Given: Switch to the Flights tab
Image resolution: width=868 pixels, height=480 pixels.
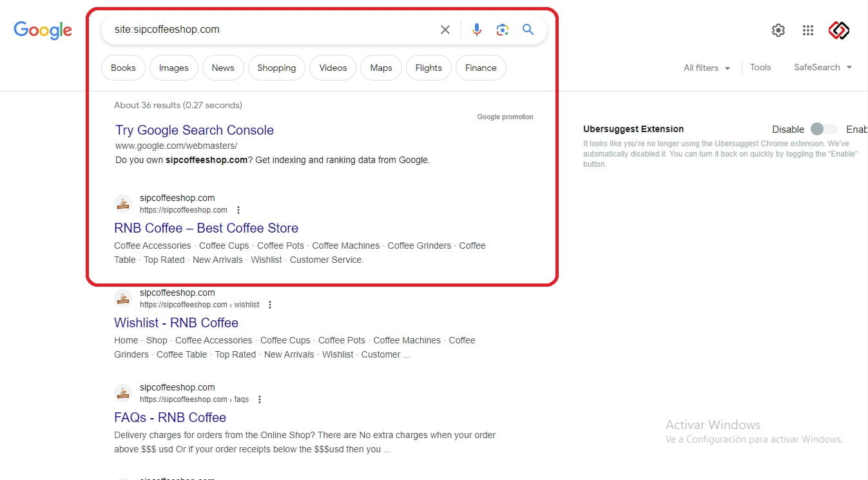Looking at the screenshot, I should pos(429,68).
